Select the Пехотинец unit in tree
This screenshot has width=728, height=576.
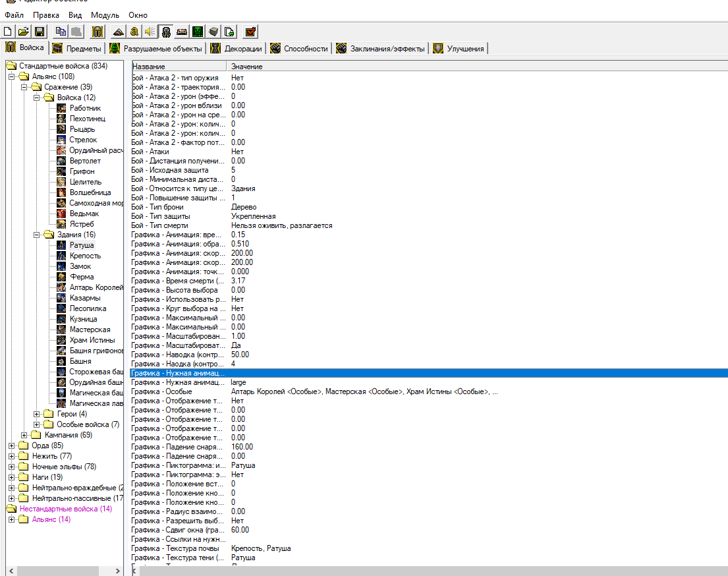click(x=87, y=119)
